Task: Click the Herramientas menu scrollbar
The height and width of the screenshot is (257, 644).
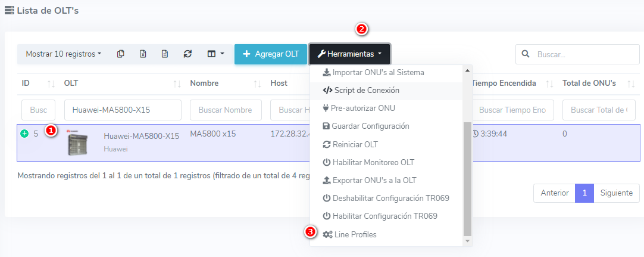Action: tap(467, 179)
